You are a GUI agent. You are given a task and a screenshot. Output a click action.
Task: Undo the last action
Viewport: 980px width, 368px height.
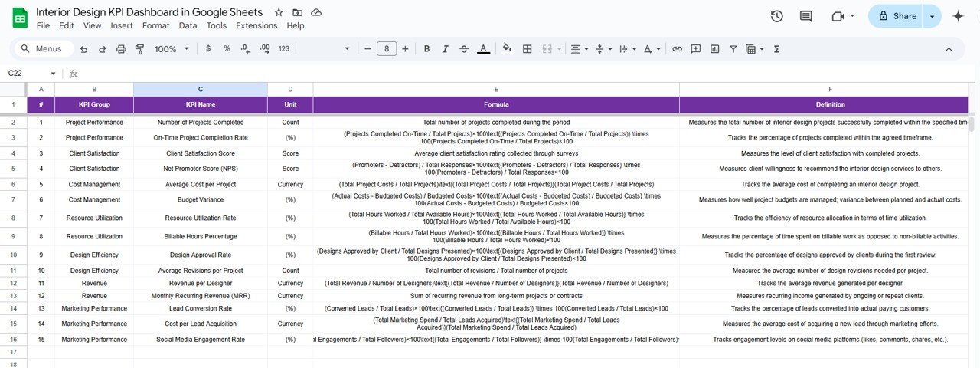point(83,49)
